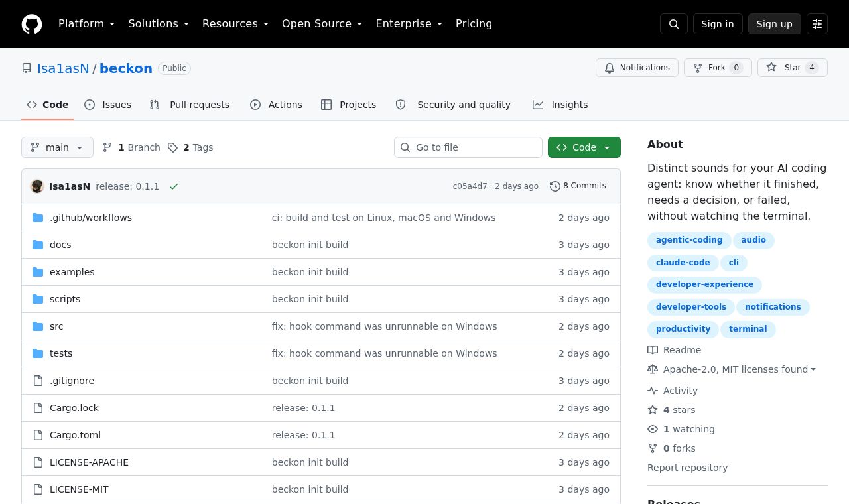849x504 pixels.
Task: Open commit message 'ci: build and test on Linux'
Action: (384, 218)
